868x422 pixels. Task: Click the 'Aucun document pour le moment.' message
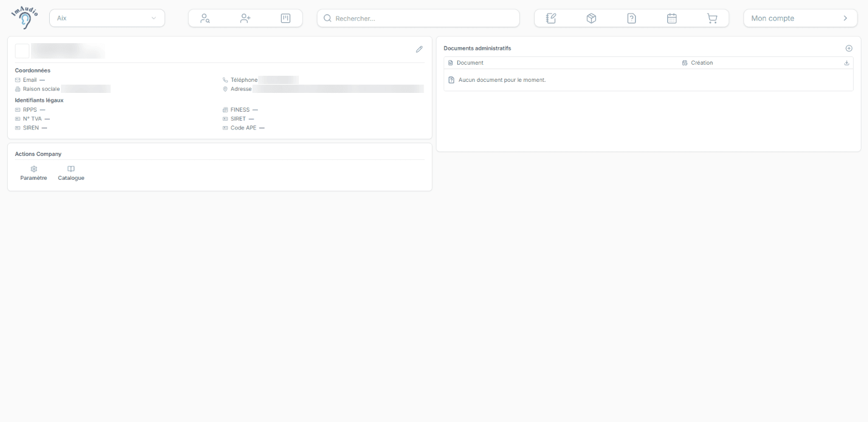[x=502, y=80]
